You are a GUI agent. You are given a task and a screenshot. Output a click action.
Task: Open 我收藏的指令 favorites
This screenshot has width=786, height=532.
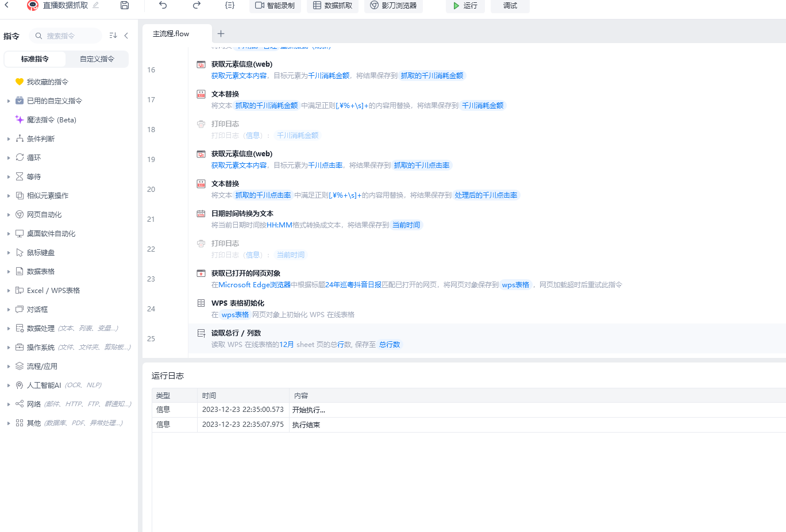click(47, 82)
